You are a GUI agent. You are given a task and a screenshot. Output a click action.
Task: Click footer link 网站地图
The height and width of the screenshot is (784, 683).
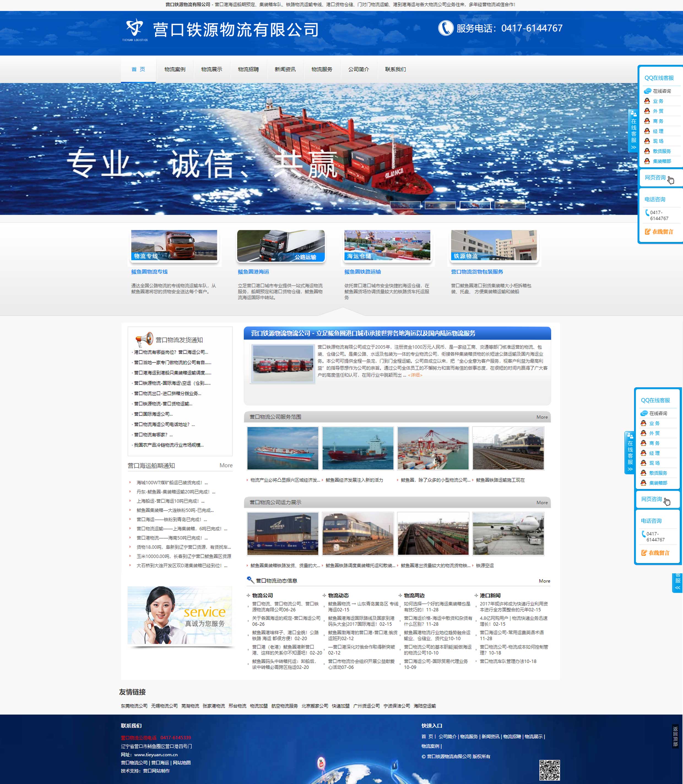182,763
